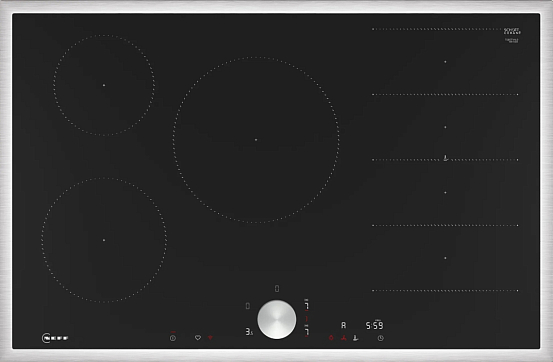Tap the SCHOTT CERAN logo
The image size is (553, 362).
point(512,31)
